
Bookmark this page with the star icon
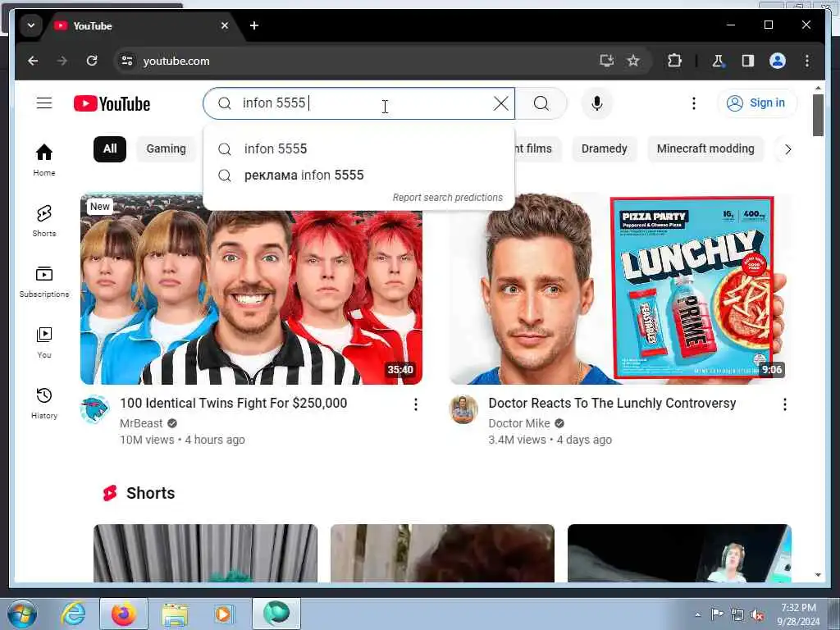(x=633, y=61)
